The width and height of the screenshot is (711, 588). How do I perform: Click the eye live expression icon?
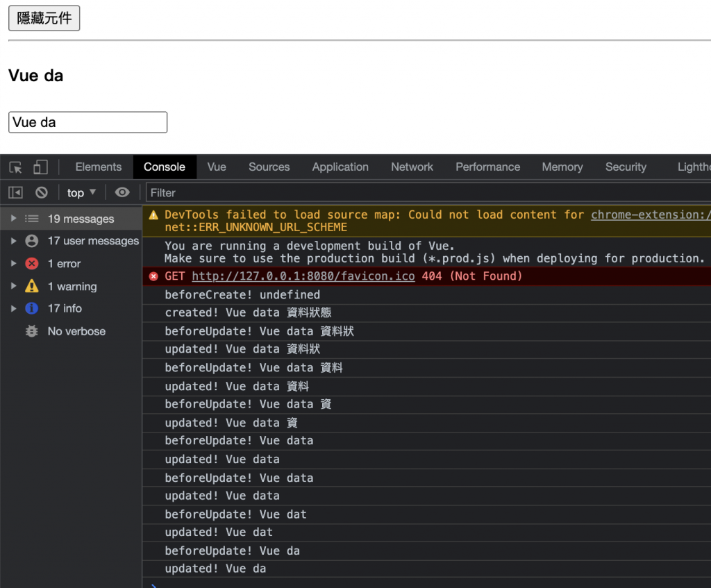coord(122,193)
